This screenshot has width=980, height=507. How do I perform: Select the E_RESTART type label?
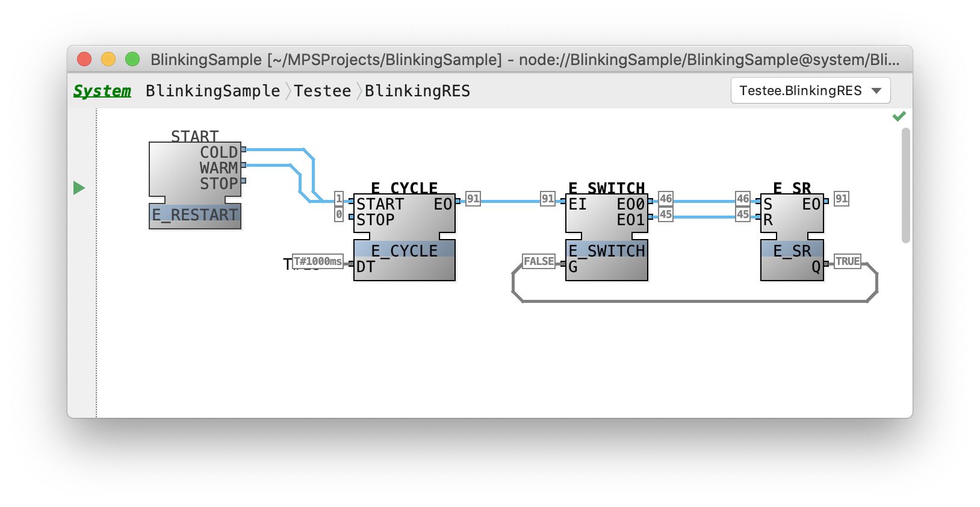coord(195,215)
